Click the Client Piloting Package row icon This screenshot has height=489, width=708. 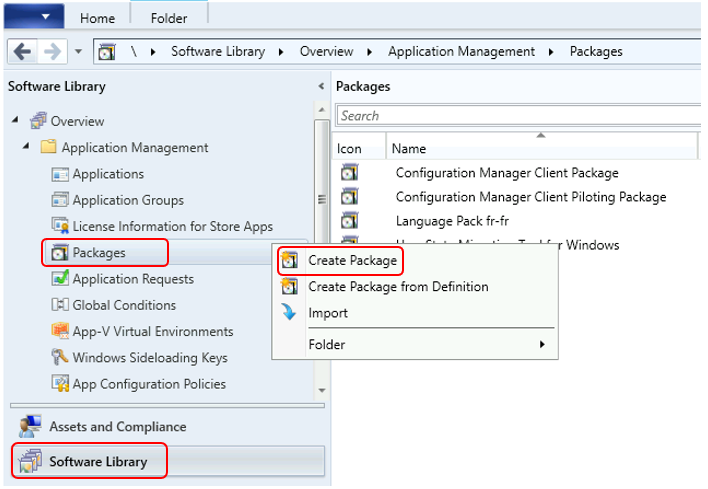(x=350, y=197)
